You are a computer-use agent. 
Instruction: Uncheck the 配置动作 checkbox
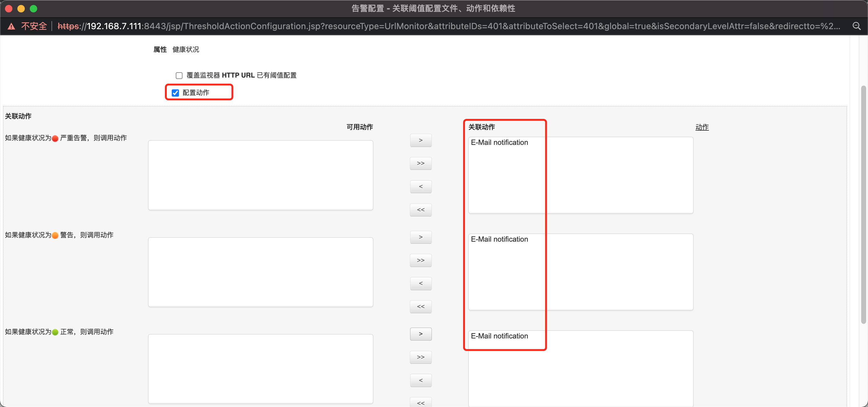[175, 93]
